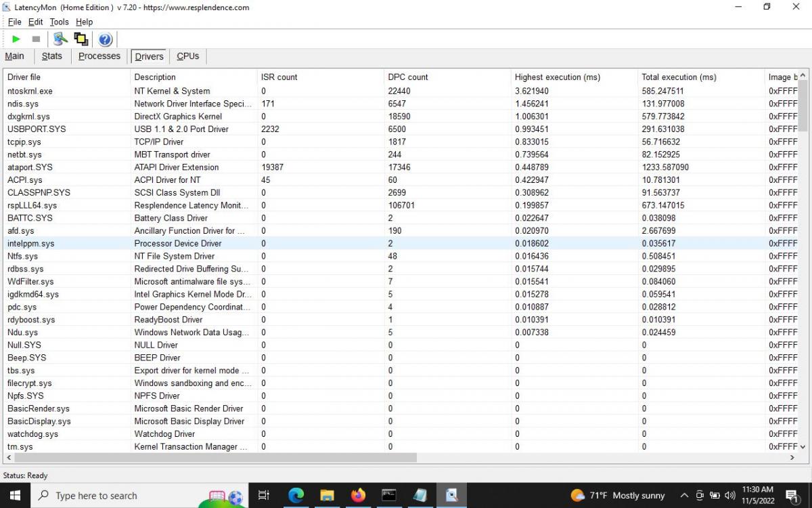The image size is (812, 508).
Task: Select the igdkmd64.sys driver row
Action: [401, 294]
